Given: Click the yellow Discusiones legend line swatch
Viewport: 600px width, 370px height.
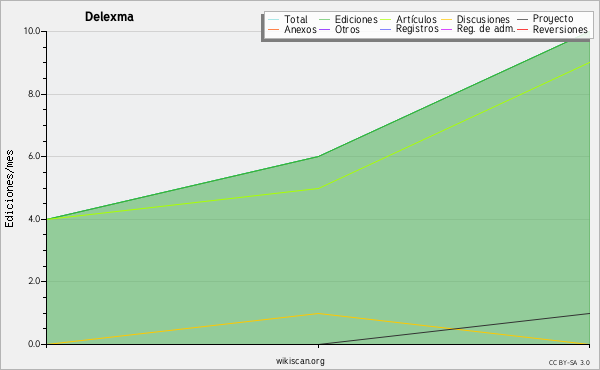Looking at the screenshot, I should [446, 20].
